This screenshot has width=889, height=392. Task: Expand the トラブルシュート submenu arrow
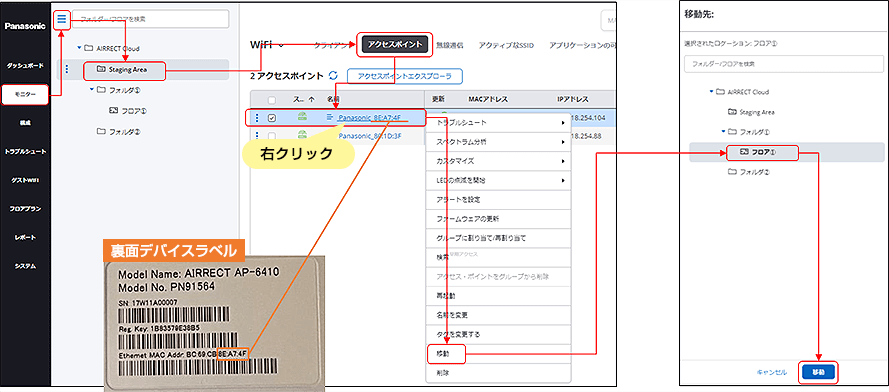point(563,123)
